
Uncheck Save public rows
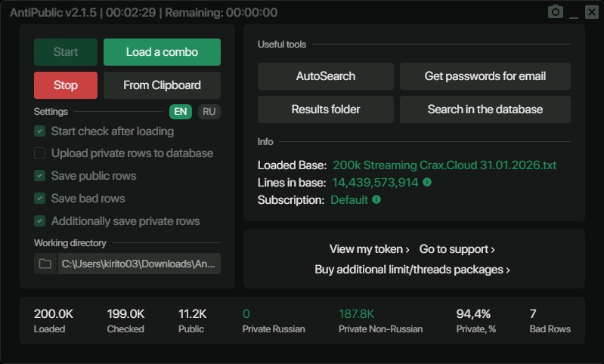click(39, 176)
